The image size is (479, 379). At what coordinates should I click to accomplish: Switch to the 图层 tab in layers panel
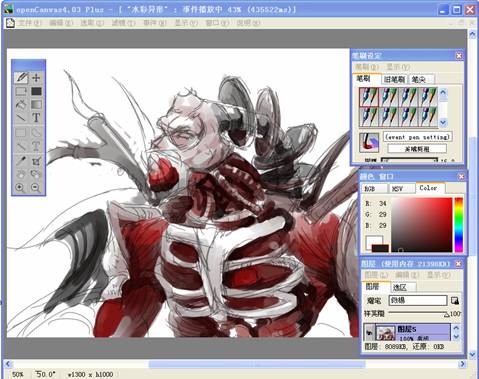375,287
